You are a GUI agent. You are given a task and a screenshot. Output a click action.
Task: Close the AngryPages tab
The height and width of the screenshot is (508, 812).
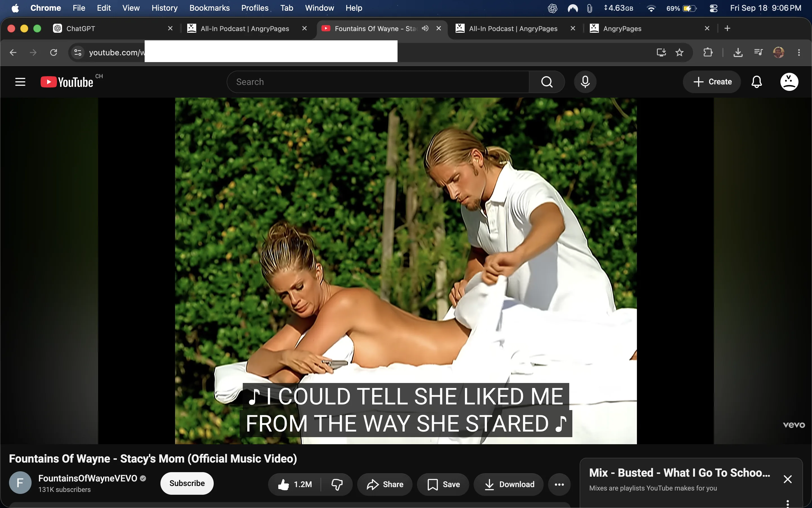[x=707, y=29]
